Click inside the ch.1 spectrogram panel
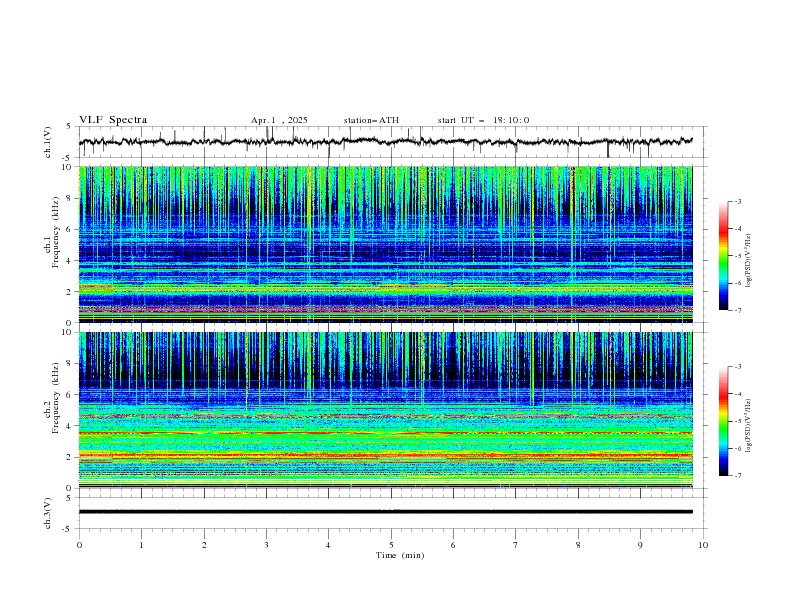This screenshot has width=792, height=612. click(x=385, y=244)
